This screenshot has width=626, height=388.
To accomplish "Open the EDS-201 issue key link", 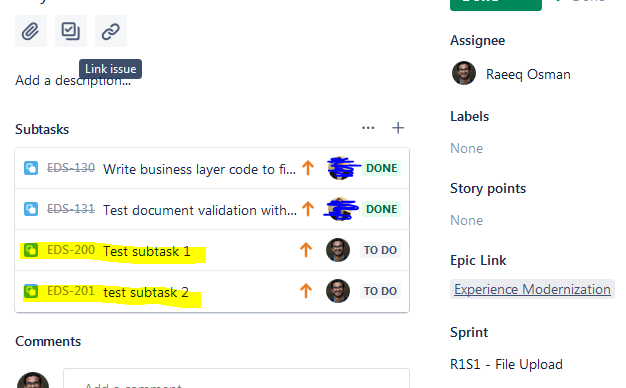I will (71, 291).
